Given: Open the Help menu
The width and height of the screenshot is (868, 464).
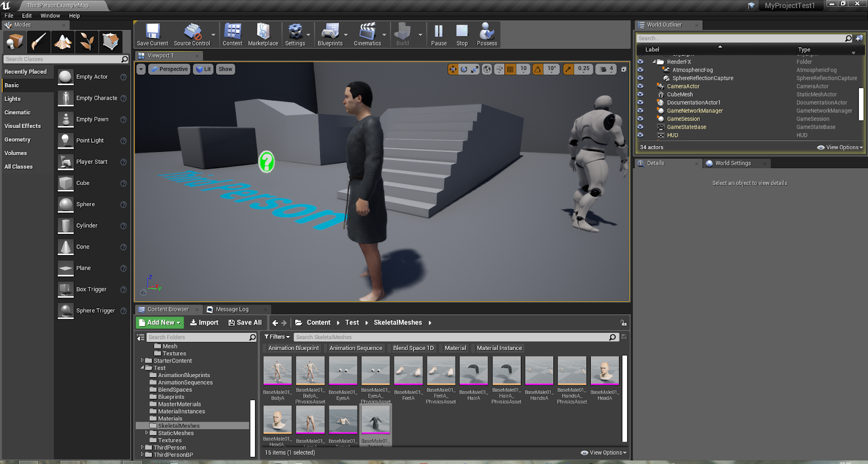Looking at the screenshot, I should pyautogui.click(x=74, y=16).
